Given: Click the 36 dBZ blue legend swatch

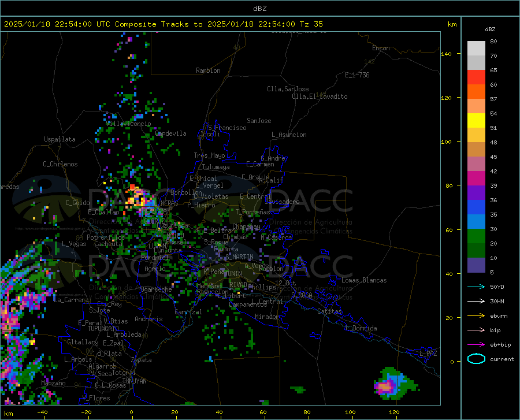Looking at the screenshot, I should pos(476,207).
